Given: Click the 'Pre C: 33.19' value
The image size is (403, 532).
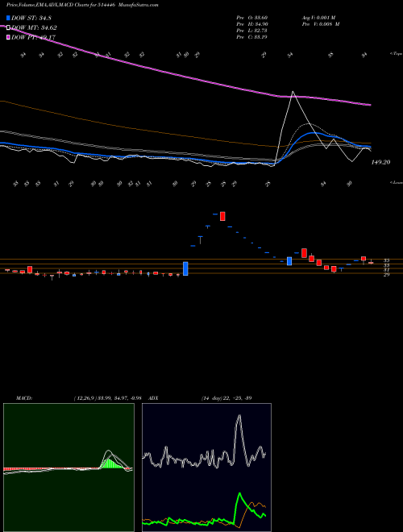Looking at the screenshot, I should 252,37.
